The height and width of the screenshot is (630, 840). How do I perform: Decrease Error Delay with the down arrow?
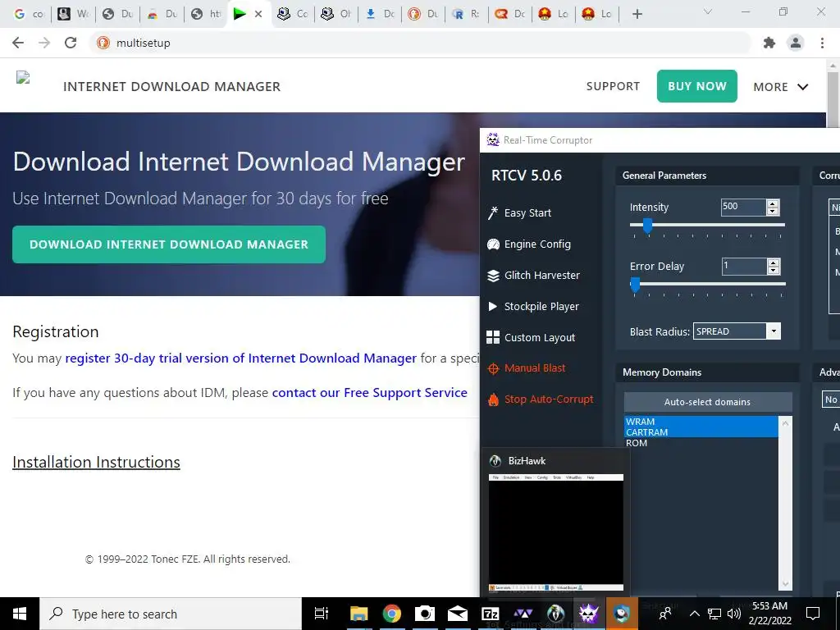click(x=773, y=271)
